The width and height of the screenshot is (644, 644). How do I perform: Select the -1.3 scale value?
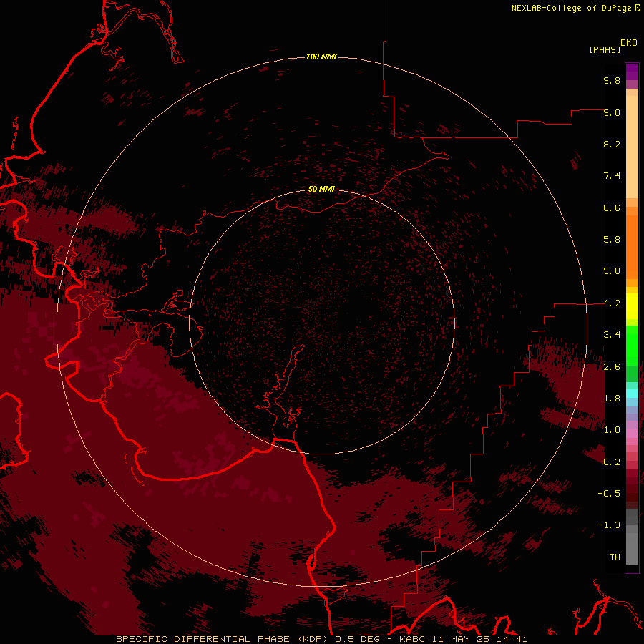(609, 525)
